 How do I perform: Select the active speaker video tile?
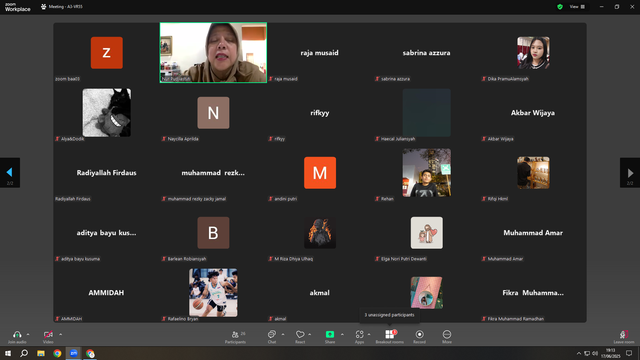coord(213,53)
